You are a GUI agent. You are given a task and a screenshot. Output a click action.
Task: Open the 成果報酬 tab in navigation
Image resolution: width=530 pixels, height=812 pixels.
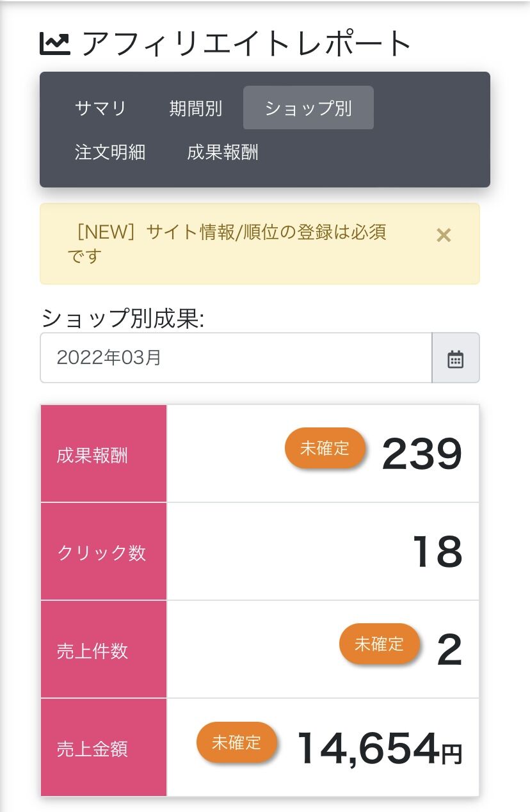223,152
